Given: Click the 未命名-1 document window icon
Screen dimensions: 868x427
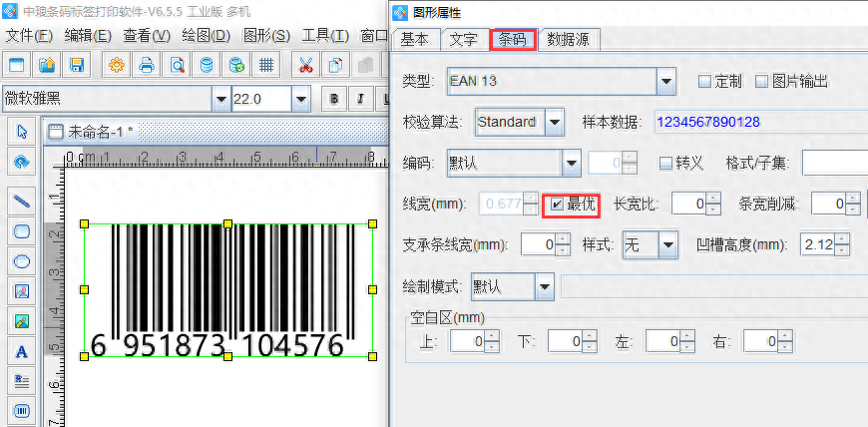Looking at the screenshot, I should pos(55,132).
